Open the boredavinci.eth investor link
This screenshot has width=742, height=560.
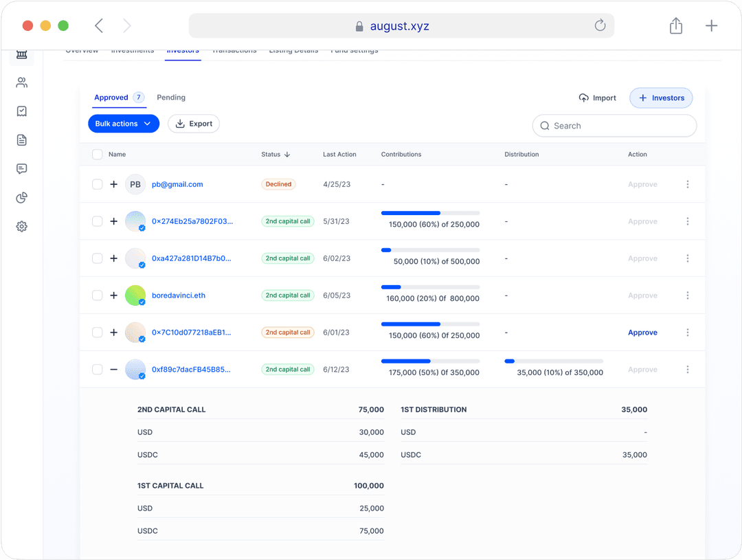click(179, 295)
